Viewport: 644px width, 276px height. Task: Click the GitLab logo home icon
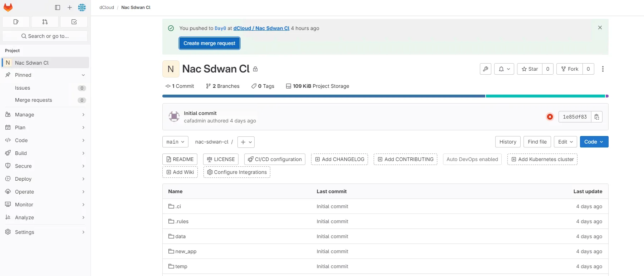[x=8, y=7]
